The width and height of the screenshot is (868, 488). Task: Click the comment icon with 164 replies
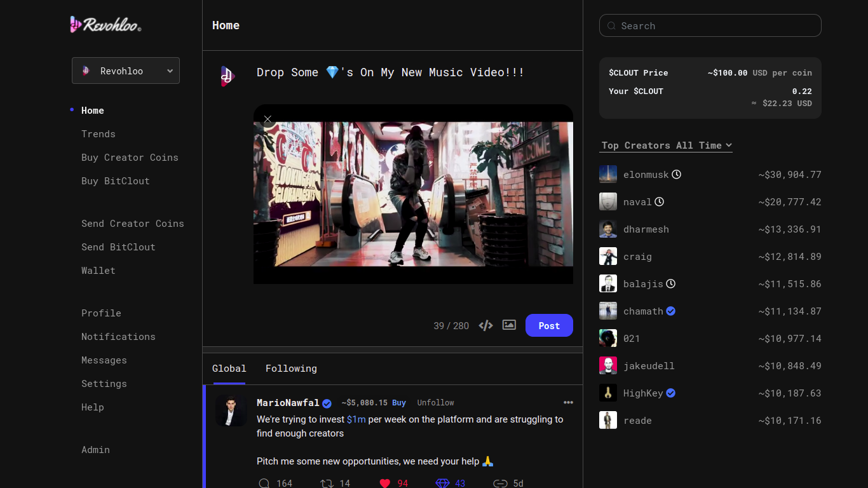click(x=264, y=484)
